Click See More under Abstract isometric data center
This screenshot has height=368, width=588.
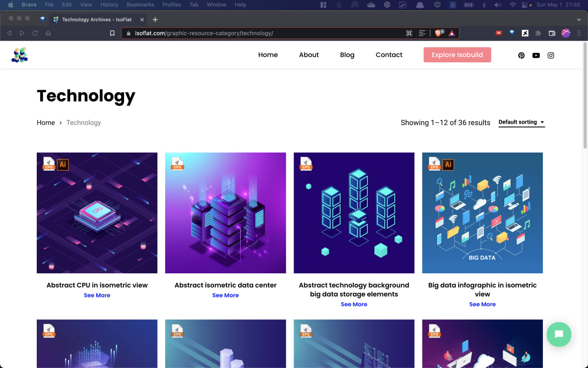click(225, 295)
